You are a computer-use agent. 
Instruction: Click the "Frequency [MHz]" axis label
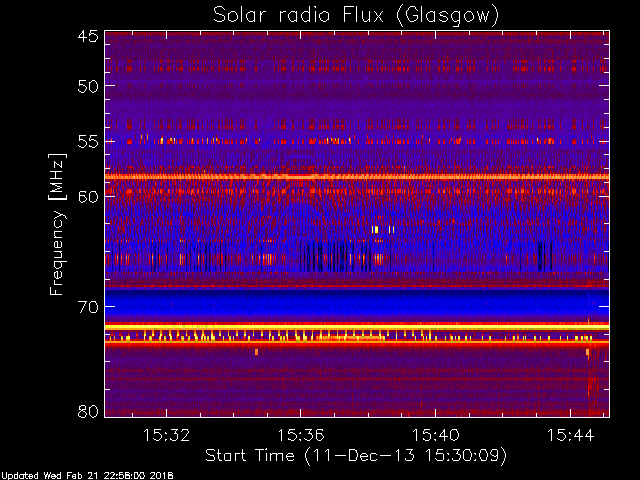pos(58,224)
